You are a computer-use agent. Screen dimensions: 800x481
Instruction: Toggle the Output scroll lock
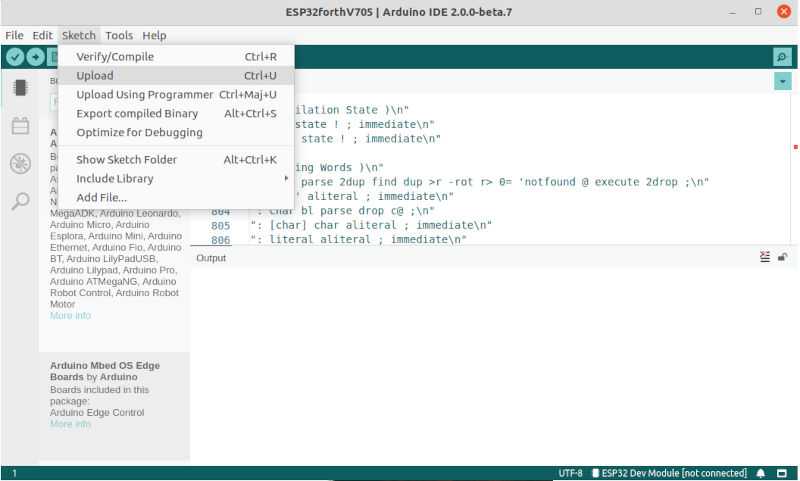[782, 257]
